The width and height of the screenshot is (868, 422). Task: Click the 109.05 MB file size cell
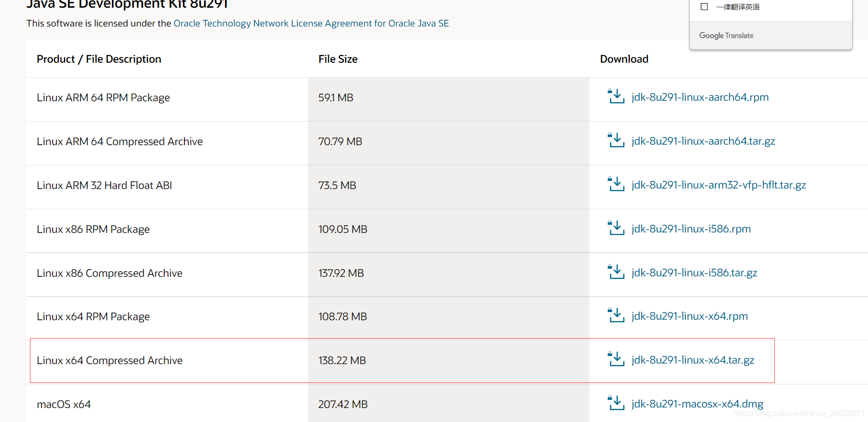tap(448, 231)
